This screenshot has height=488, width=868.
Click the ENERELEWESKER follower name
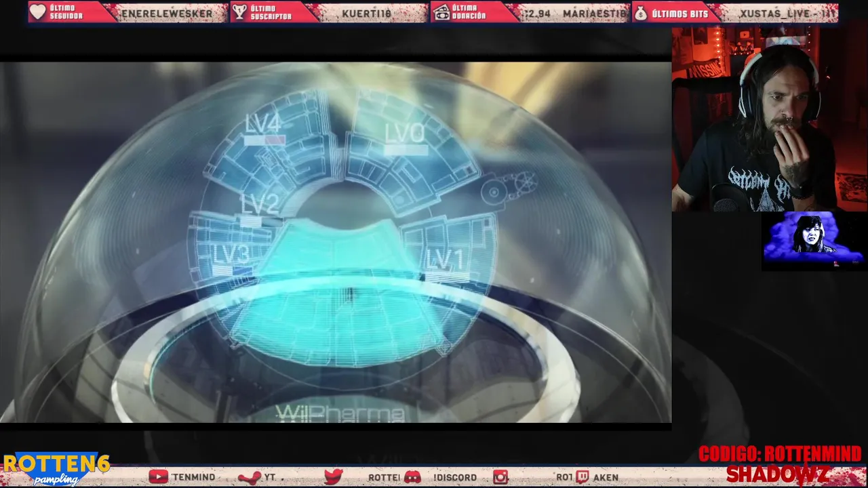pos(167,13)
